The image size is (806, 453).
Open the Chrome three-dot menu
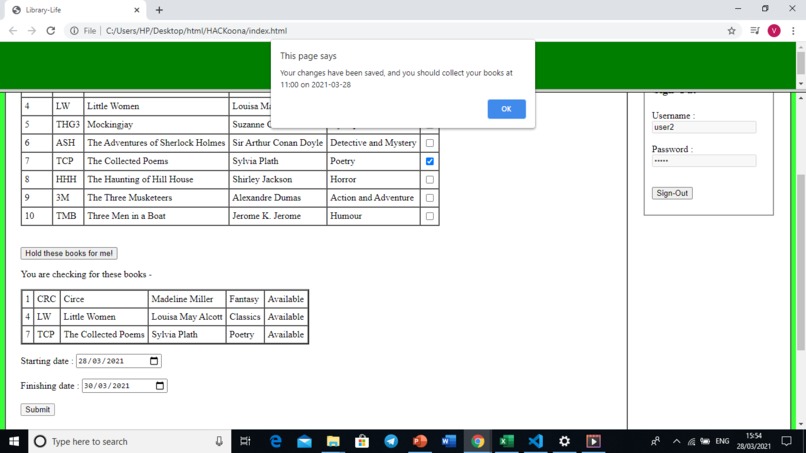794,31
